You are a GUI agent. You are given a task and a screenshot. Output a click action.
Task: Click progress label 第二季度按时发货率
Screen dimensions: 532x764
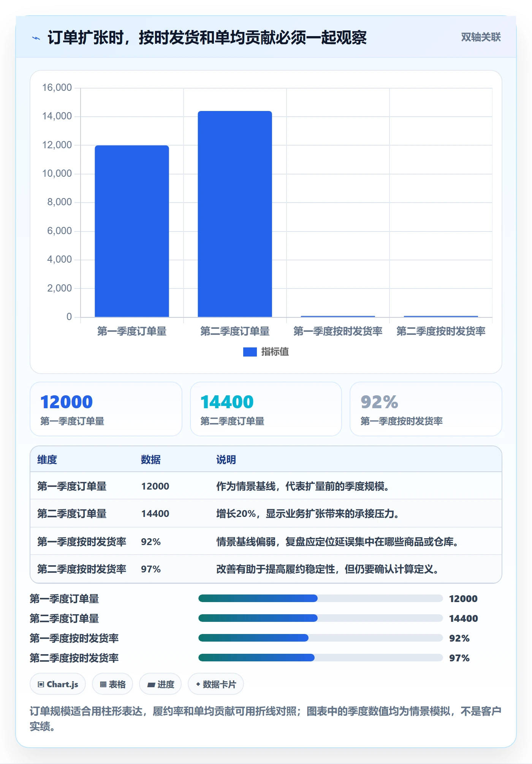coord(74,658)
